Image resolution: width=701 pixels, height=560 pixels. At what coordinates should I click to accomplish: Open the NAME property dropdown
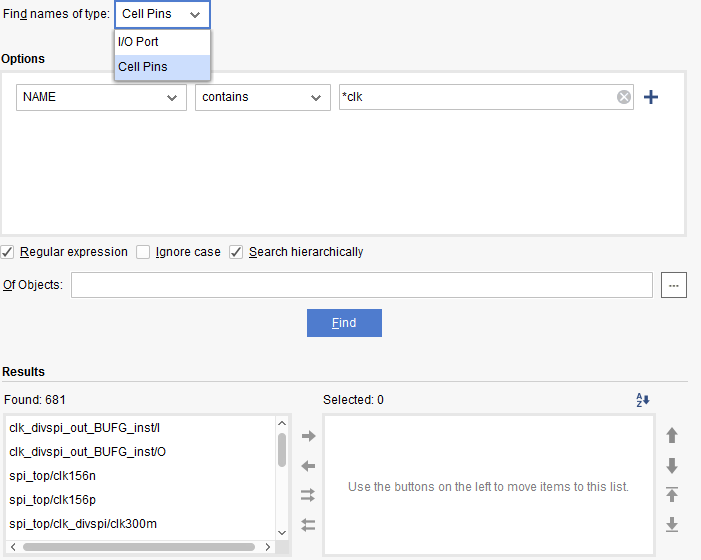pos(101,97)
